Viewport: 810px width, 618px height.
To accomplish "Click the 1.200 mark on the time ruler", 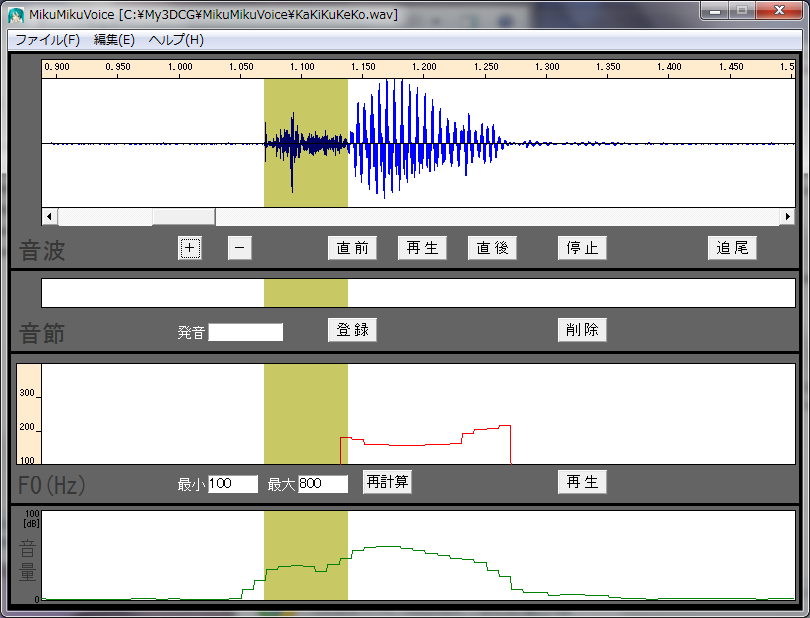I will point(424,67).
